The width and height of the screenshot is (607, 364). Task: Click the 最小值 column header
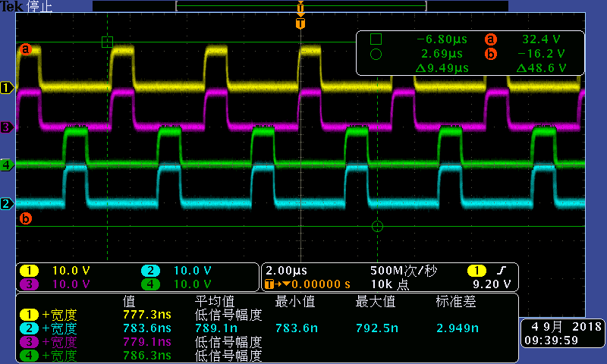pos(295,301)
